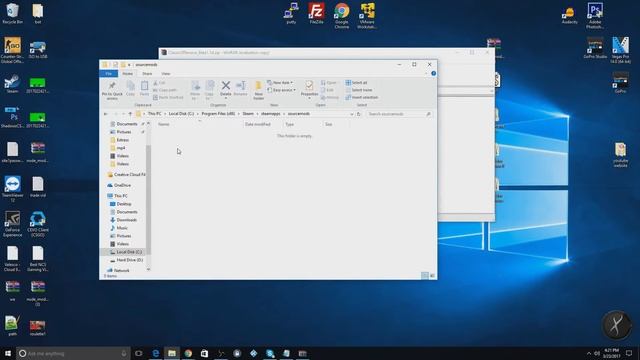Image resolution: width=640 pixels, height=360 pixels.
Task: Click the Search sourcemods field
Action: [x=399, y=114]
